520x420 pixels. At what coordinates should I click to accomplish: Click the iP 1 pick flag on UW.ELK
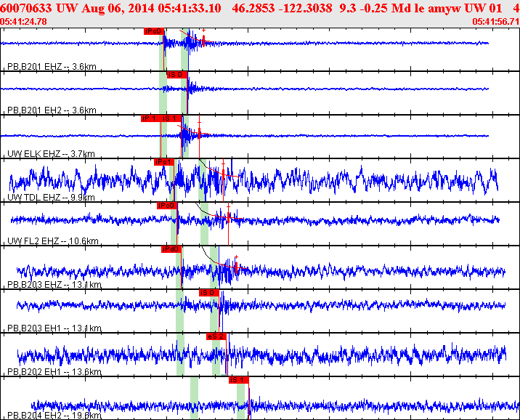click(x=150, y=118)
